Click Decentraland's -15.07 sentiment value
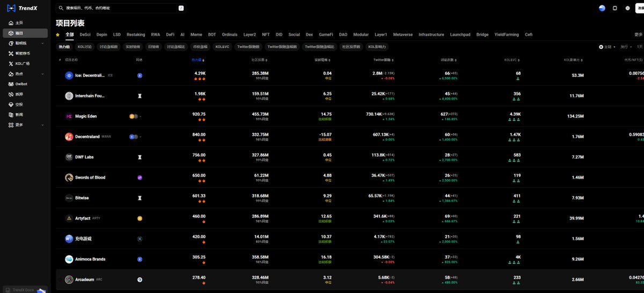Viewport: 644px width, 293px height. [326, 135]
